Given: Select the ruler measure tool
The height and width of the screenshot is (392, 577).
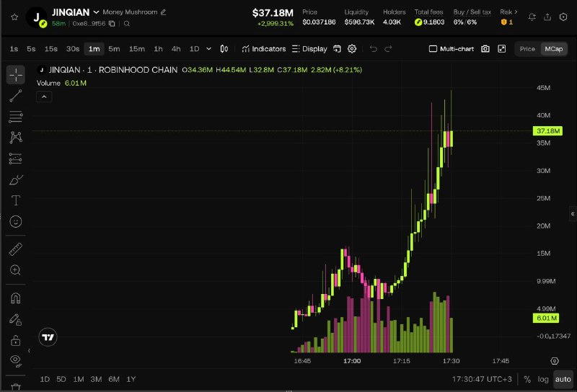Looking at the screenshot, I should click(x=15, y=249).
